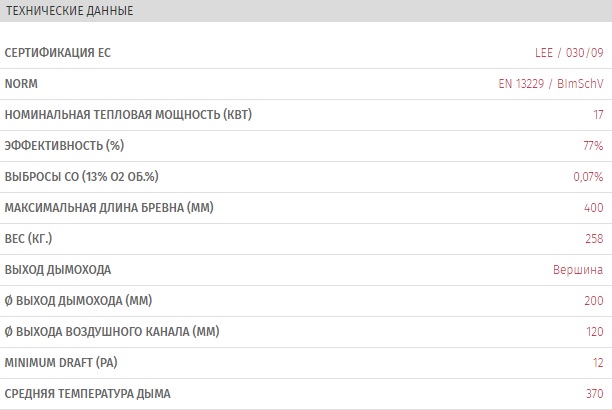Select Ø ВЫХОДА ВОЗДУШНОГО КАНАЛА (ММ) label
This screenshot has width=612, height=410.
click(x=112, y=332)
